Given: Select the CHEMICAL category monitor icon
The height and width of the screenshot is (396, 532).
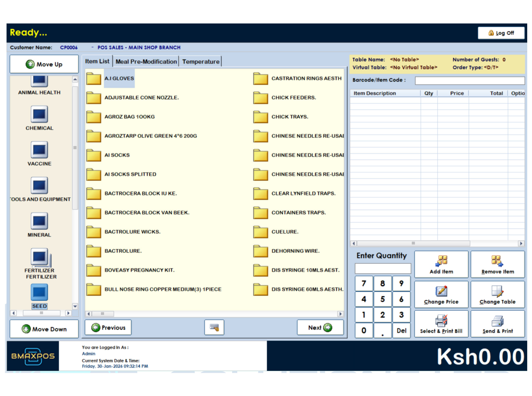Looking at the screenshot, I should click(x=39, y=115).
